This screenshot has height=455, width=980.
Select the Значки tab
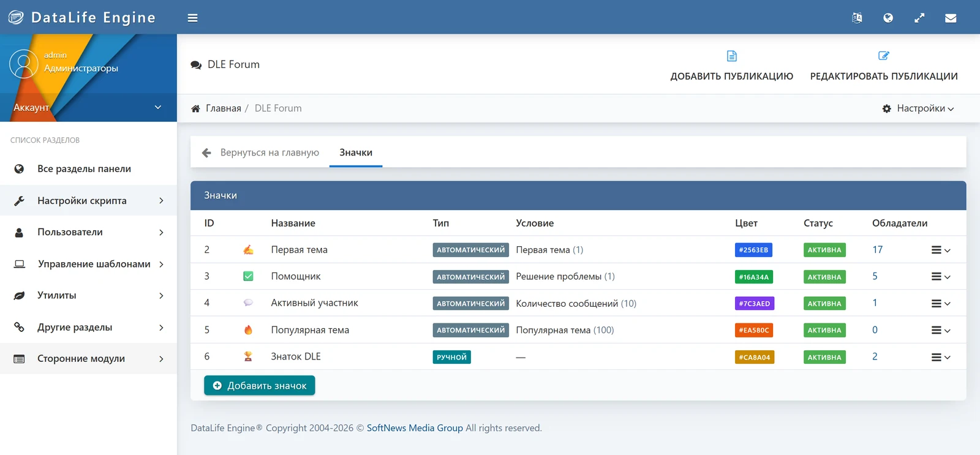coord(356,152)
